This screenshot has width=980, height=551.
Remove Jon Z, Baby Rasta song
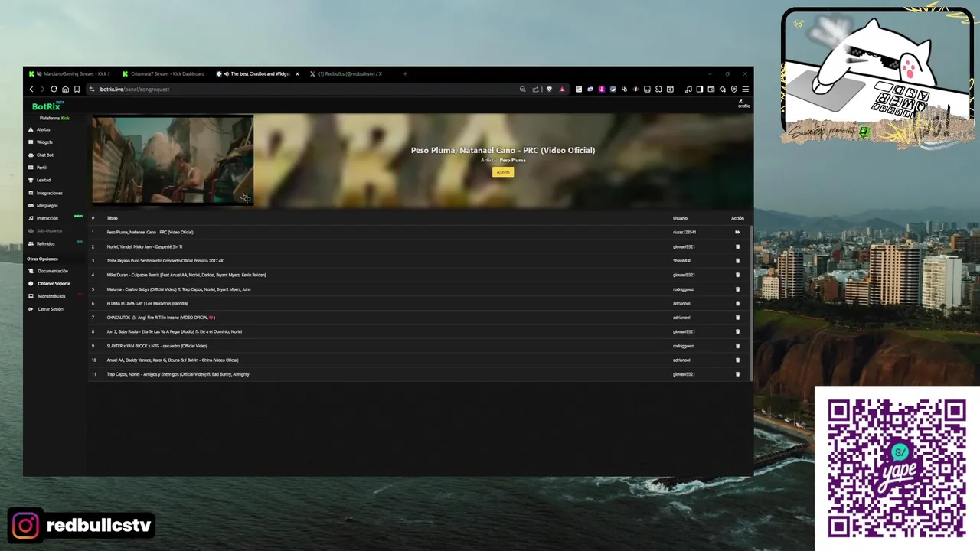tap(738, 331)
